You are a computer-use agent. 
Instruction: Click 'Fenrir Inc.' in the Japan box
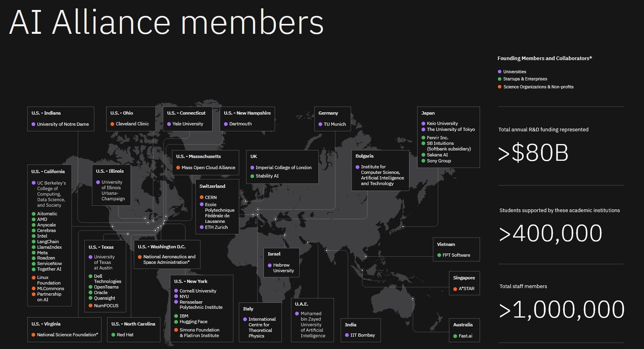[x=437, y=138]
